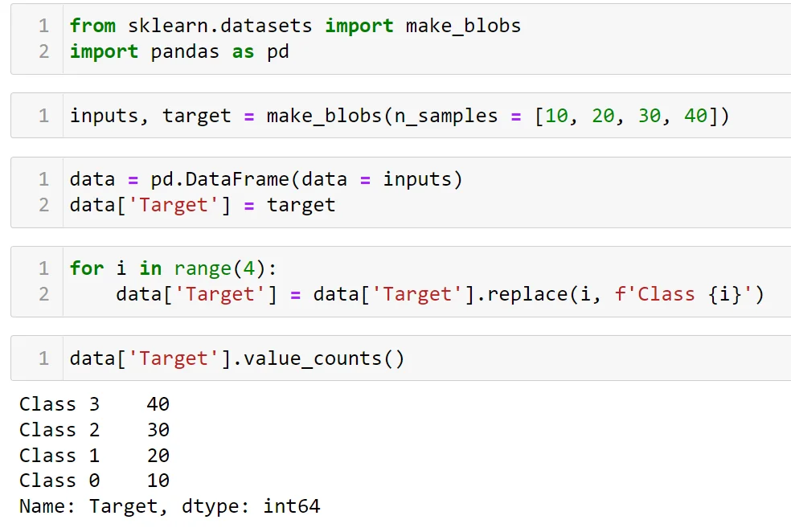791x532 pixels.
Task: Click the number 40 in n_samples list
Action: point(695,116)
